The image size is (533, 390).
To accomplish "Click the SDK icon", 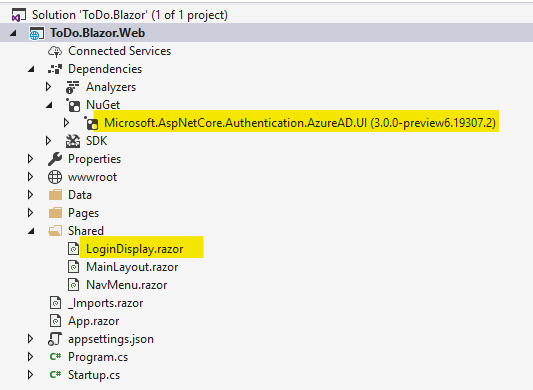I will pyautogui.click(x=73, y=141).
